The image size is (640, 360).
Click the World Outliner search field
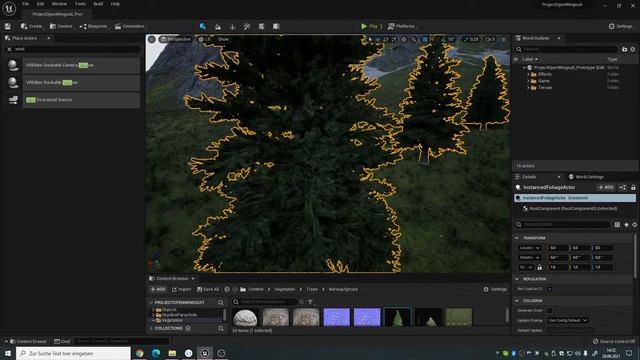(x=567, y=49)
